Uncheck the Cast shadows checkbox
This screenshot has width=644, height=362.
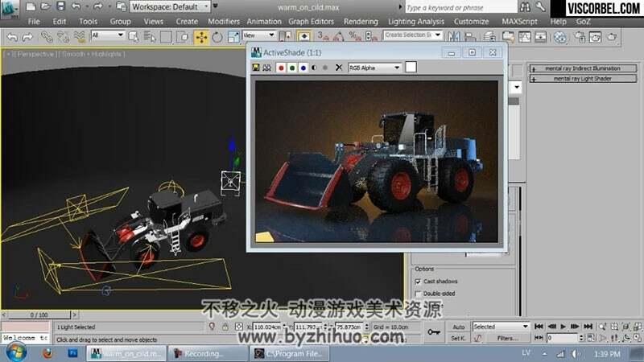pyautogui.click(x=418, y=282)
